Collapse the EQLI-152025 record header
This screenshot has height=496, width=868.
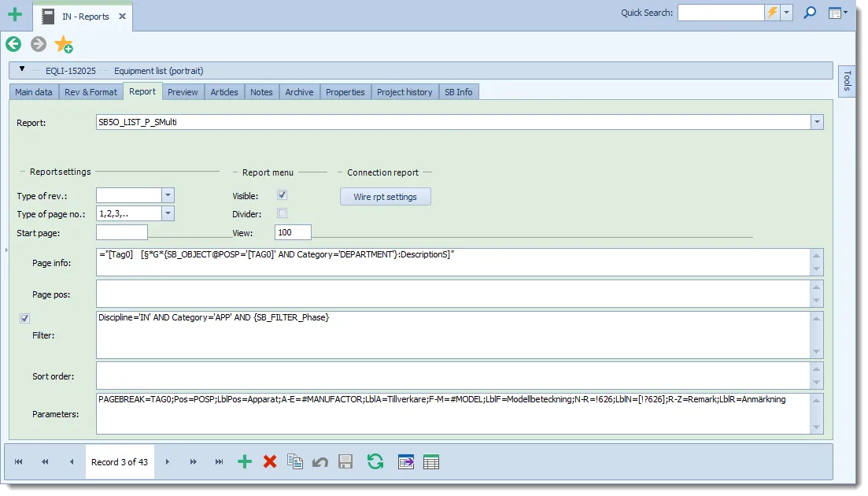point(22,69)
